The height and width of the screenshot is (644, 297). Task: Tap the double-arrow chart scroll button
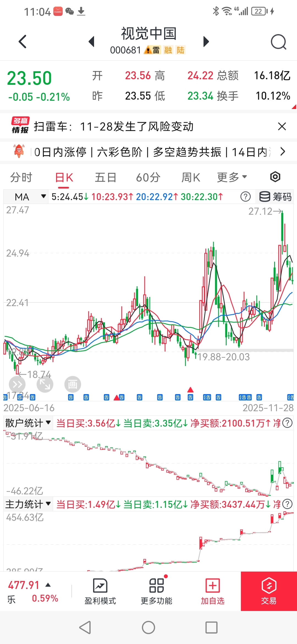pos(17,384)
